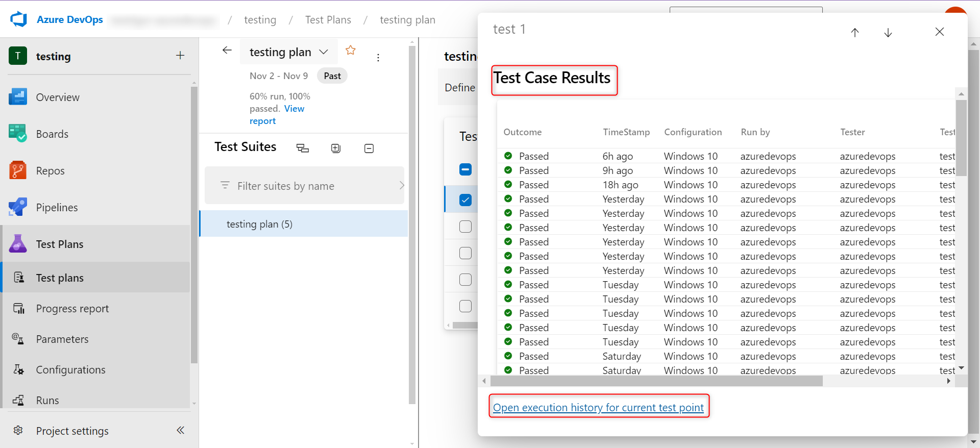The image size is (980, 448).
Task: Open Pipelines in the sidebar
Action: pyautogui.click(x=57, y=208)
